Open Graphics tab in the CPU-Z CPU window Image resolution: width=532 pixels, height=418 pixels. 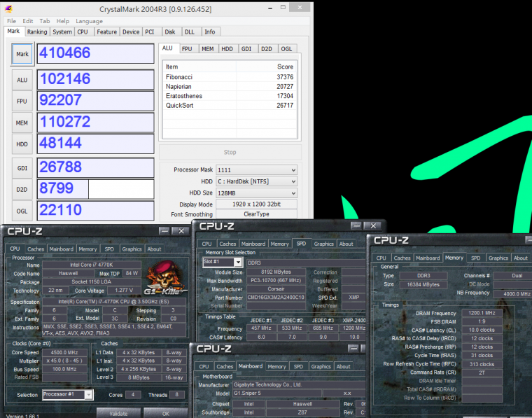click(x=132, y=249)
